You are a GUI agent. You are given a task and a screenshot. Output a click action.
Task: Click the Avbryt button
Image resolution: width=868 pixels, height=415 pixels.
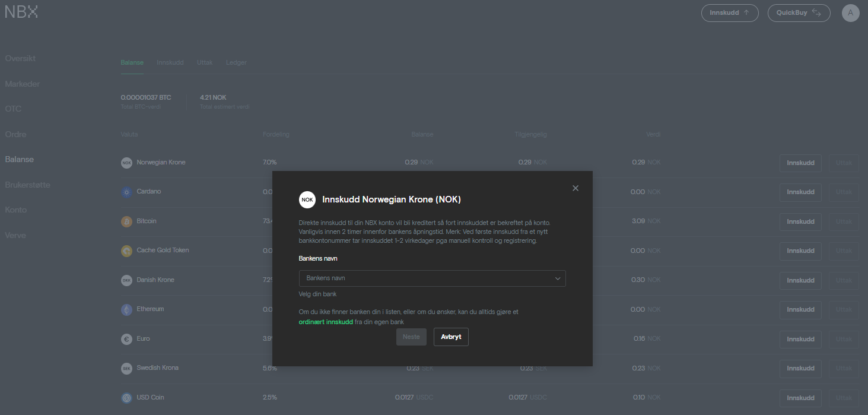pyautogui.click(x=451, y=337)
